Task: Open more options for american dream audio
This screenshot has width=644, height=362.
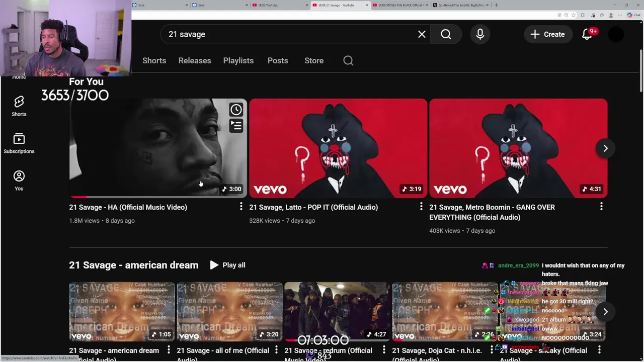Action: [x=169, y=349]
